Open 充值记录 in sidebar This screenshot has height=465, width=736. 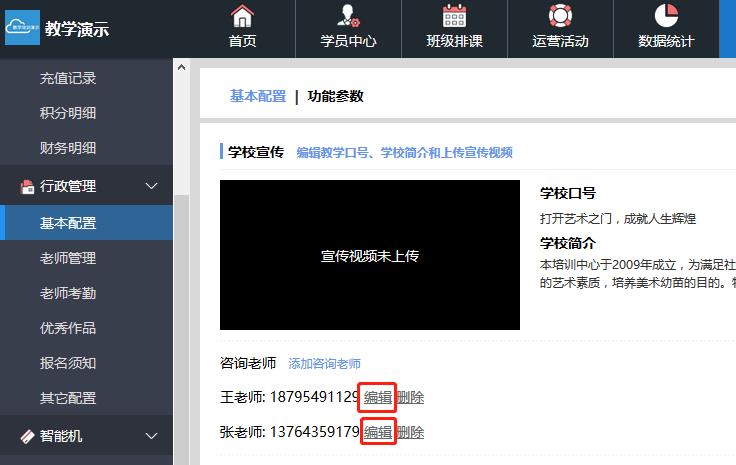coord(68,78)
